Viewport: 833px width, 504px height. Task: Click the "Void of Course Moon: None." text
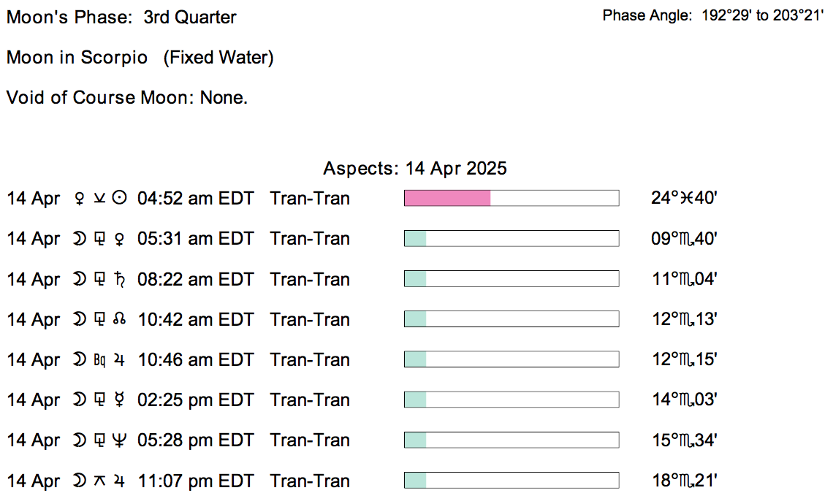[x=127, y=98]
